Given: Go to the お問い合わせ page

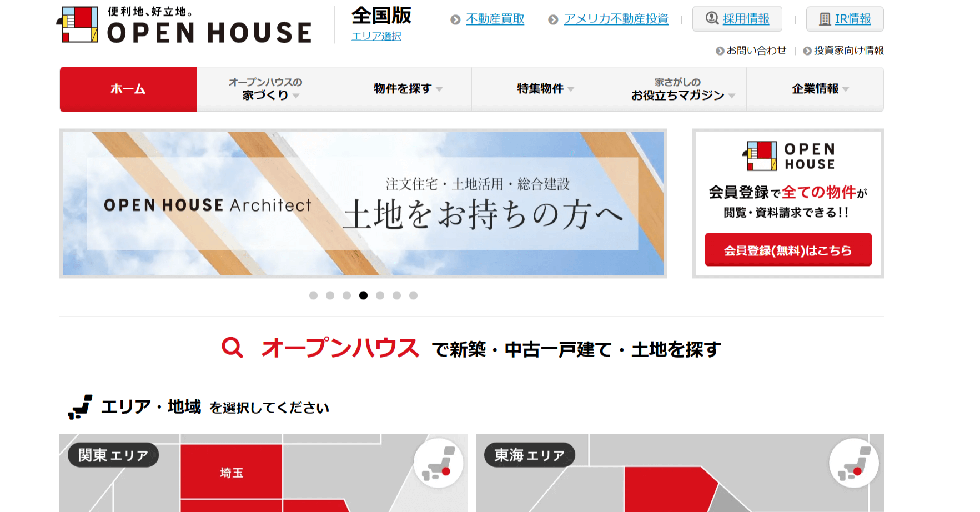Looking at the screenshot, I should tap(756, 51).
